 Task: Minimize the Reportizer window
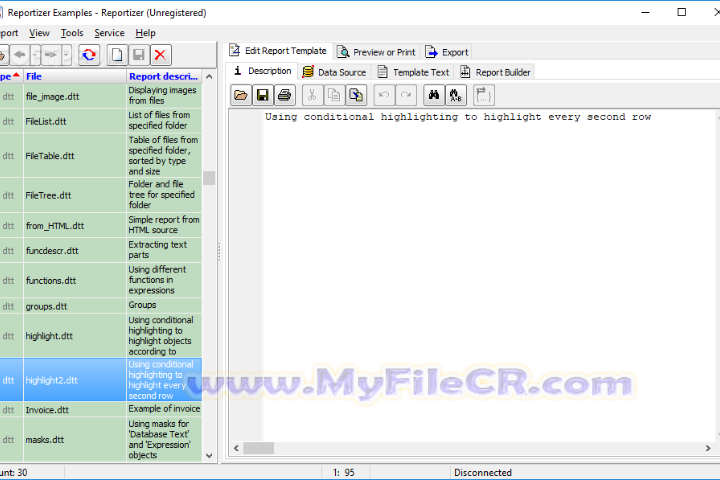[x=645, y=12]
